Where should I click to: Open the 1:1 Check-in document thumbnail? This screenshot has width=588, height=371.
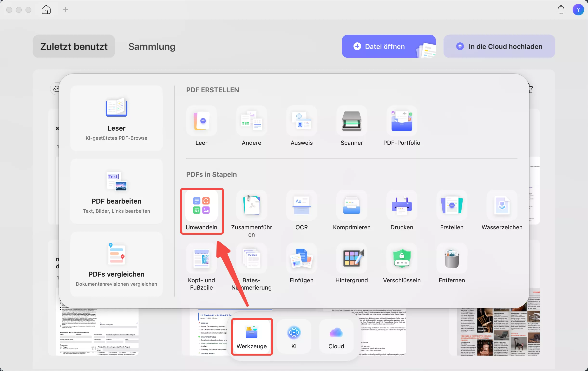point(210,332)
